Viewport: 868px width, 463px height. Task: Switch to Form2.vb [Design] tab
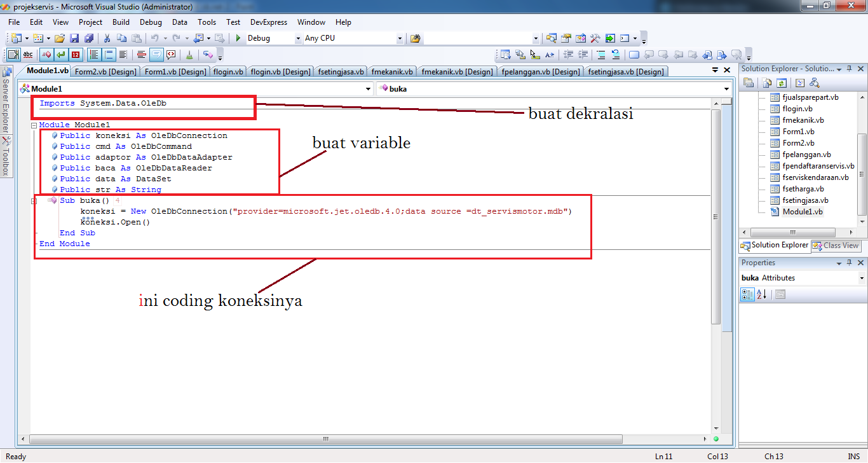click(x=105, y=72)
